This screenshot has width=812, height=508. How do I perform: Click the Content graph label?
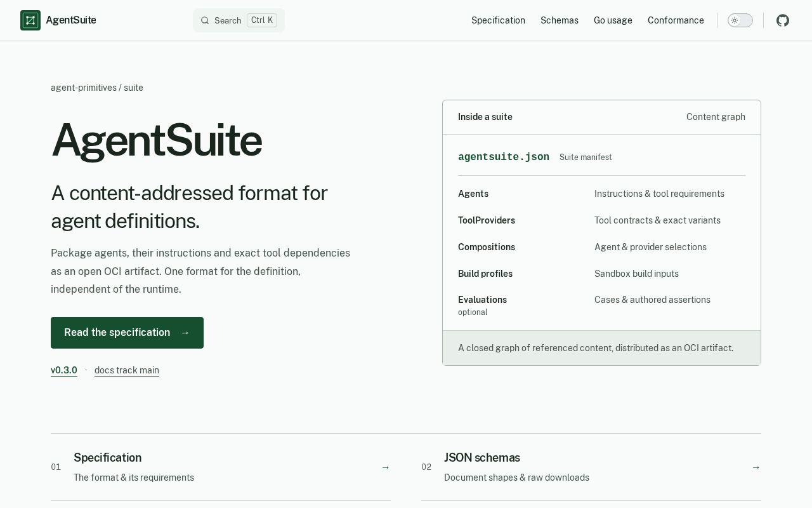pos(716,117)
